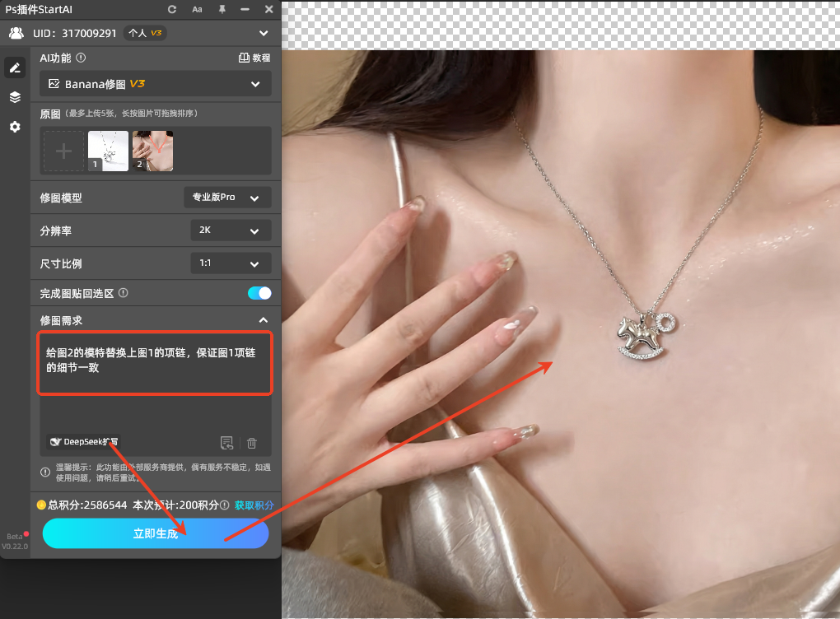Open the Banana修图 function dropdown

(x=156, y=84)
